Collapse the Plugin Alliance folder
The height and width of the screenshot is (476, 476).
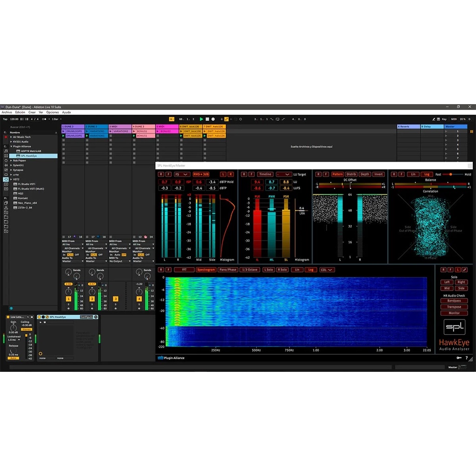pos(11,146)
